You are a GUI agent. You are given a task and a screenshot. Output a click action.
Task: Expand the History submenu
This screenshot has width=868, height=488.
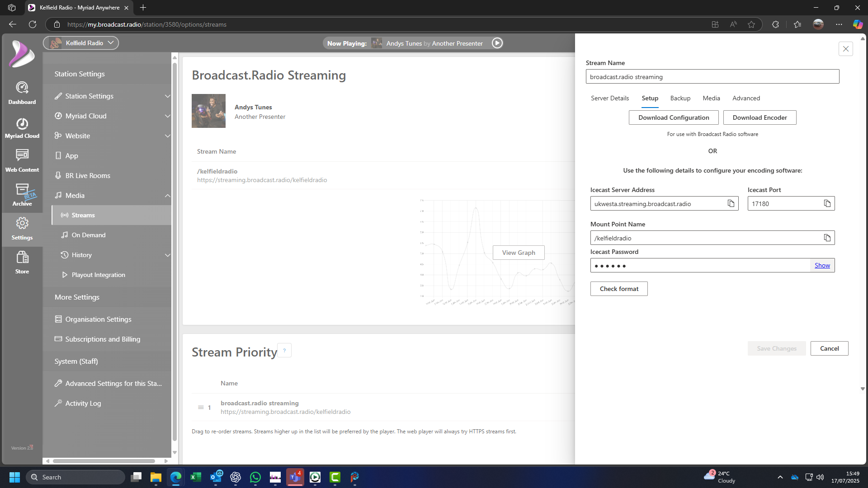167,255
